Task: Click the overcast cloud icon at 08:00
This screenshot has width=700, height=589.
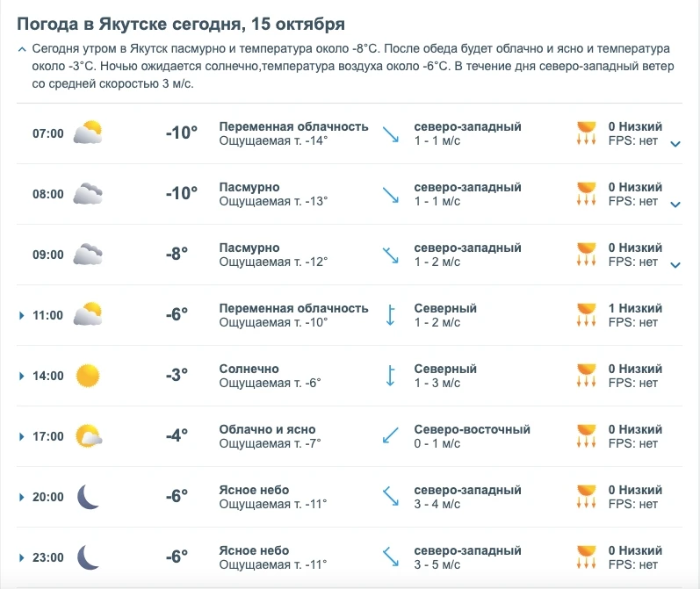Action: [88, 193]
